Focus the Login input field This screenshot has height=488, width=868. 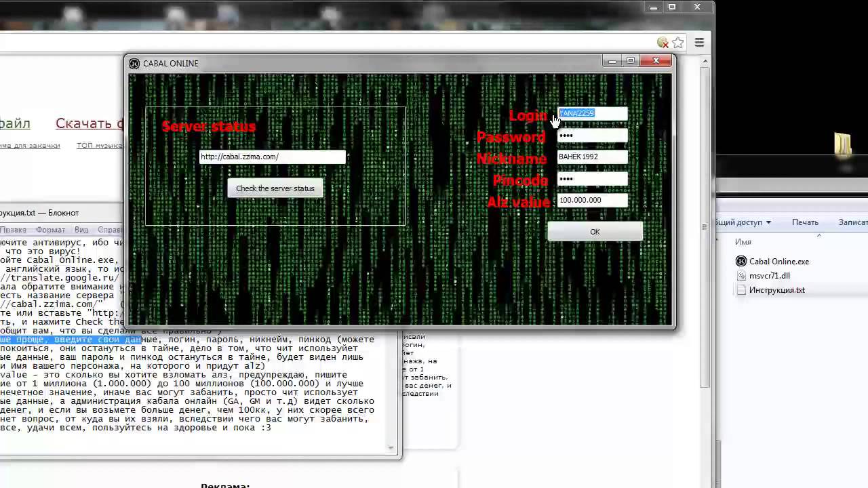pos(592,113)
